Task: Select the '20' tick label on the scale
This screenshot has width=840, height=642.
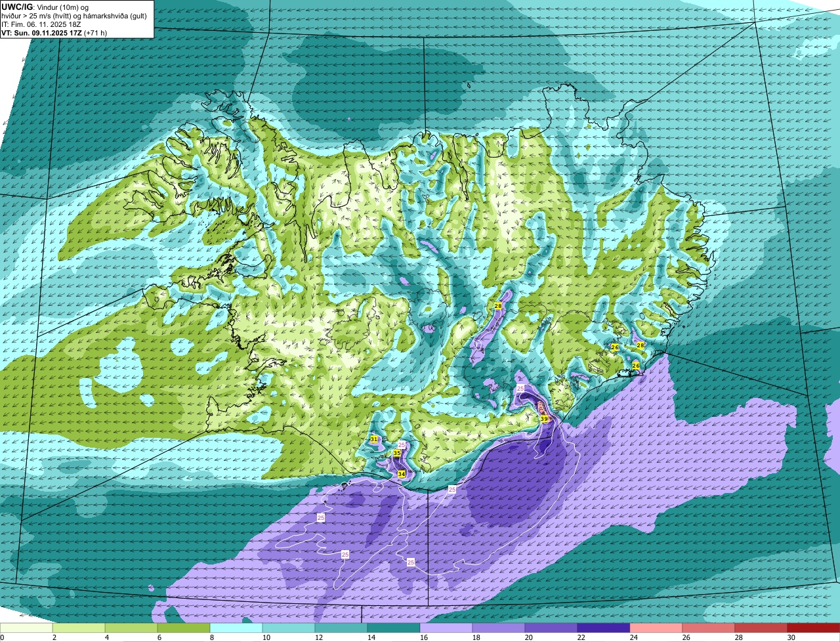Action: pyautogui.click(x=528, y=637)
